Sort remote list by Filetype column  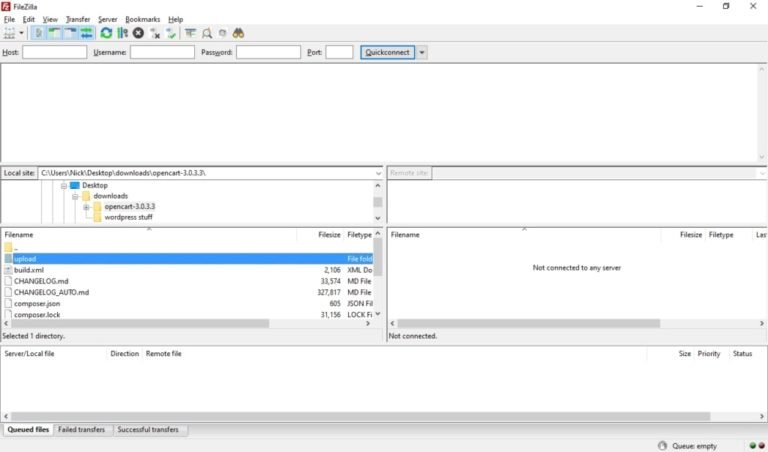[x=728, y=235]
